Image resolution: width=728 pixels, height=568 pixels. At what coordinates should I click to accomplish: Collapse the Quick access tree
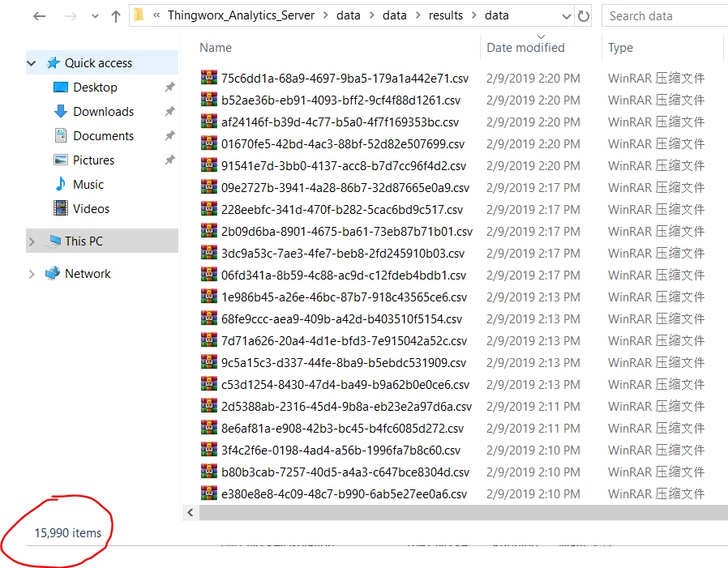coord(32,63)
